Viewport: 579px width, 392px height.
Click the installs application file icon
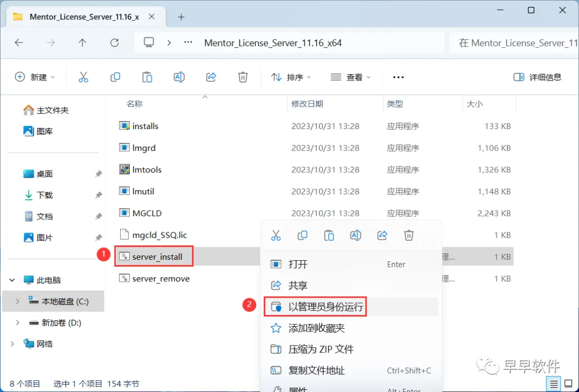click(x=124, y=126)
